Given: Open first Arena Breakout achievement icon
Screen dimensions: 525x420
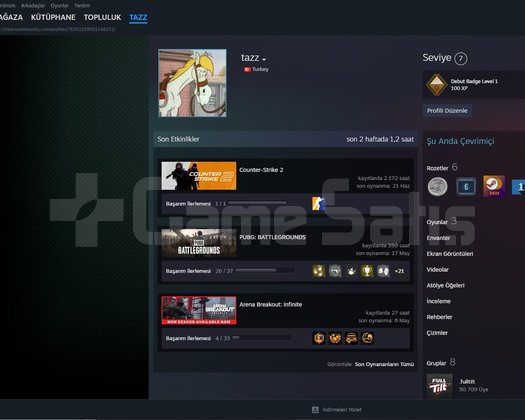Looking at the screenshot, I should pyautogui.click(x=319, y=338).
